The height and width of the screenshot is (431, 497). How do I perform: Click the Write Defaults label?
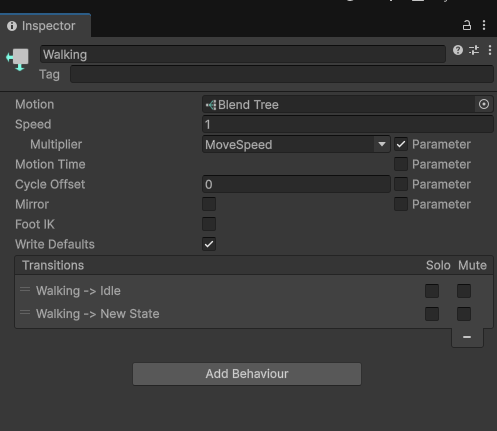[55, 244]
